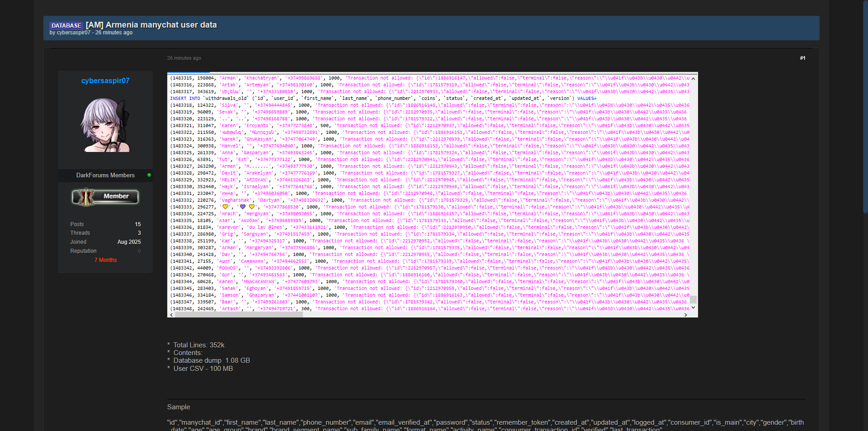Click the Member rank badge
868x431 pixels.
(x=105, y=197)
